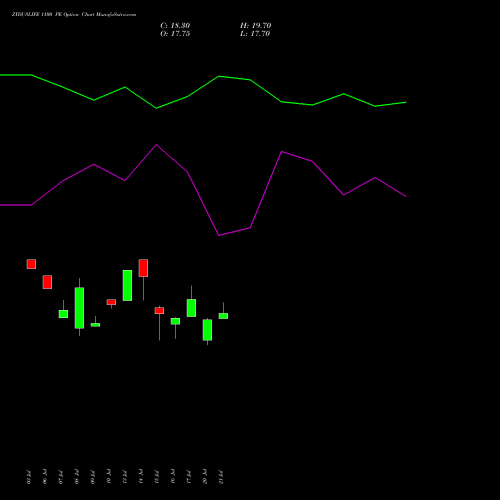Select the green candle for 16 Jul
Viewport: 500px width, 500px height.
[x=175, y=321]
